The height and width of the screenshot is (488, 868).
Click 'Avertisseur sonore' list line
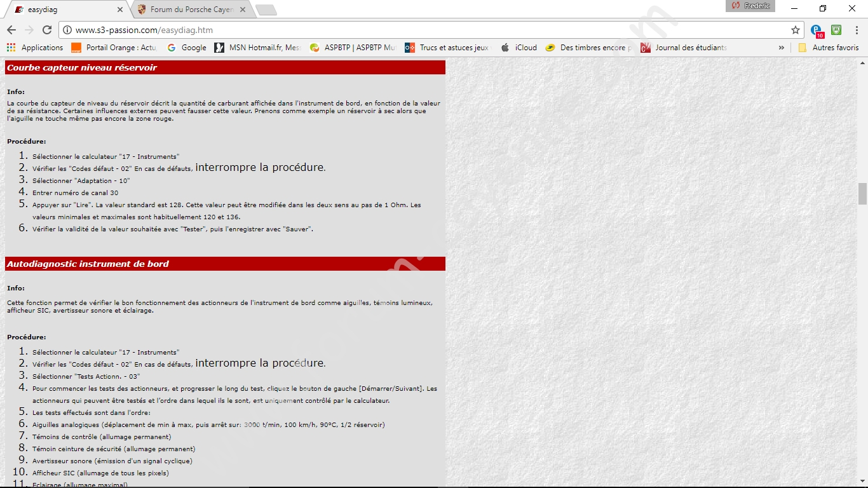[x=112, y=461]
